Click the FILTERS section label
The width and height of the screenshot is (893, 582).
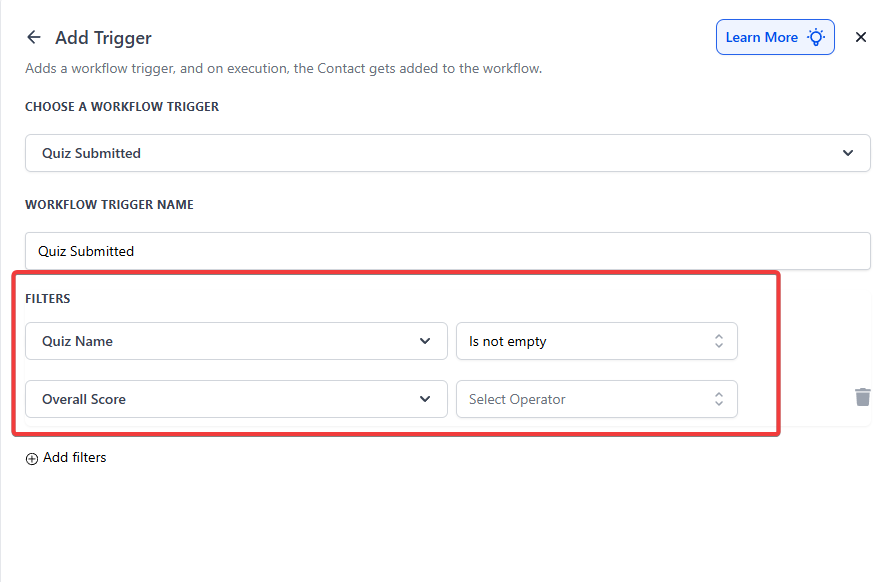(x=48, y=299)
